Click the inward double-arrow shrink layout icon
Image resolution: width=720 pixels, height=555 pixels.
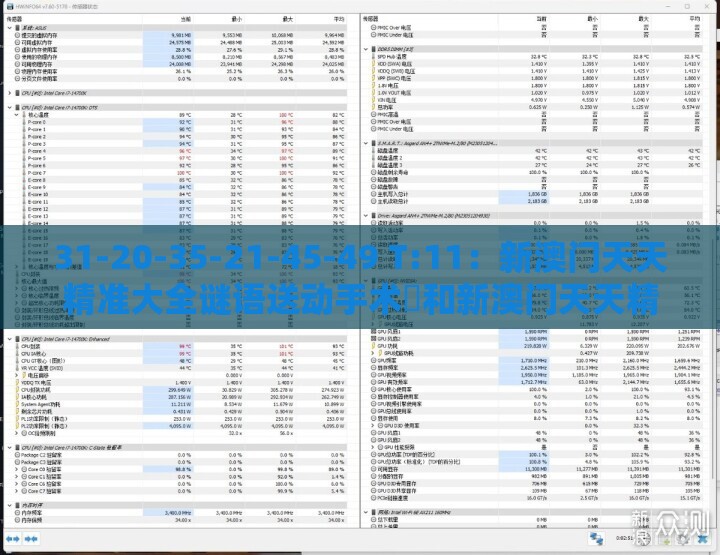[31, 538]
